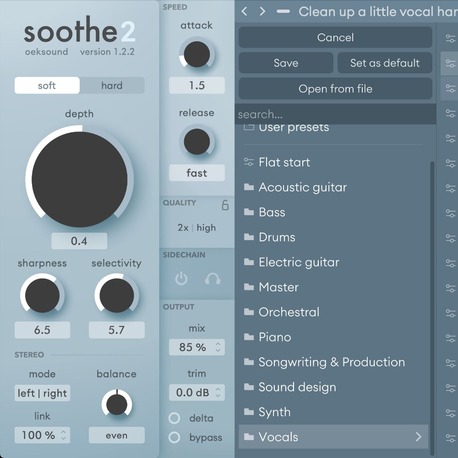Click the release value field fast
The width and height of the screenshot is (458, 458).
click(197, 173)
